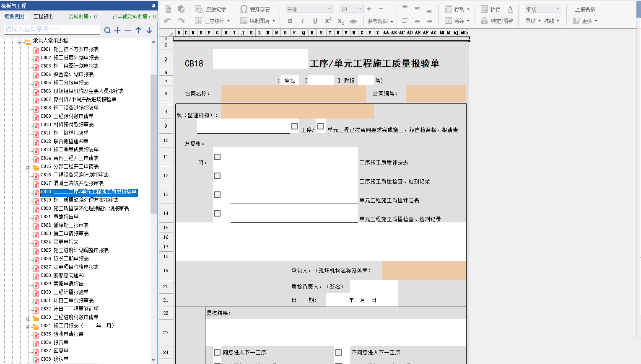Align cell content to bottom
Image resolution: width=641 pixels, height=364 pixels.
[429, 11]
